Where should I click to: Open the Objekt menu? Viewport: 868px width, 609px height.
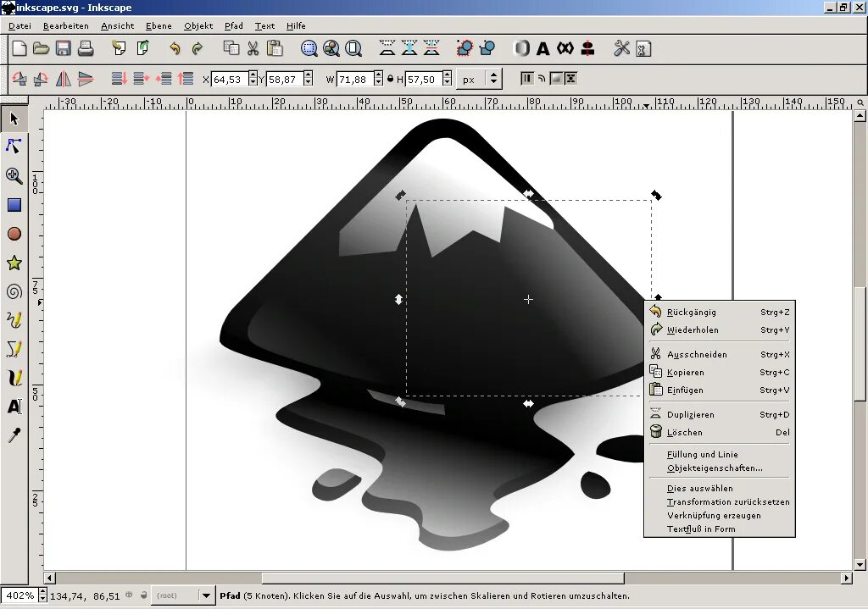click(198, 26)
